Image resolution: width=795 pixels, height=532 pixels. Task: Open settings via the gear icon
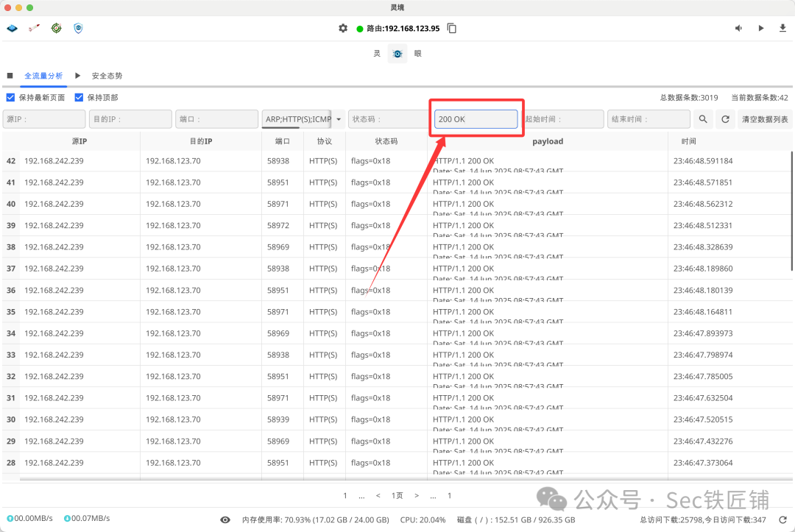343,28
